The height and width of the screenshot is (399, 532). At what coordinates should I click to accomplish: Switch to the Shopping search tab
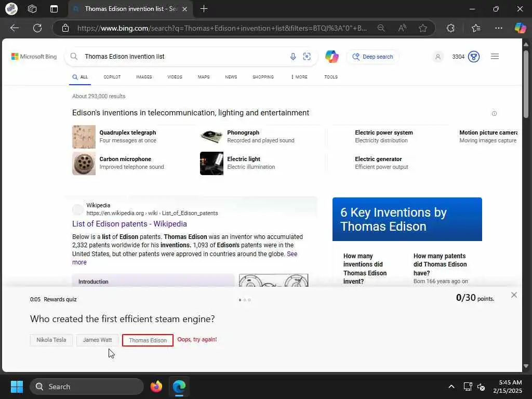(263, 77)
